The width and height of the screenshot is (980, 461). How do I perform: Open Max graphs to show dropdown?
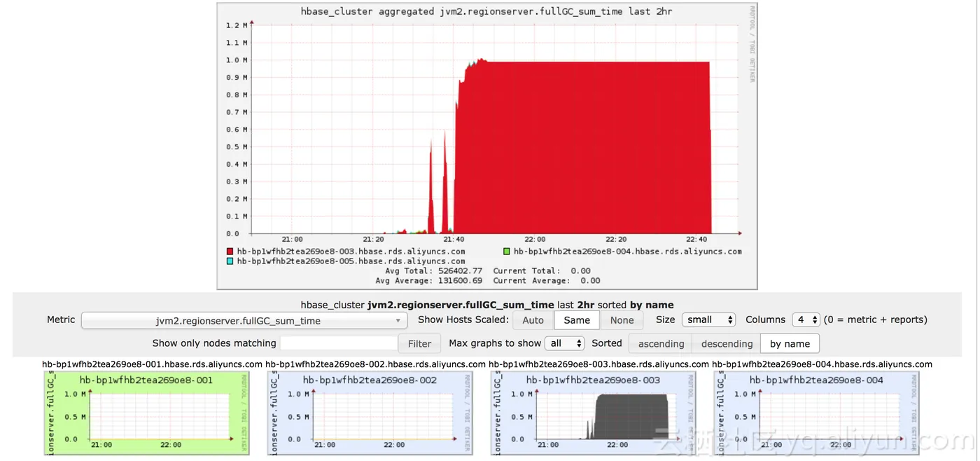pos(564,343)
